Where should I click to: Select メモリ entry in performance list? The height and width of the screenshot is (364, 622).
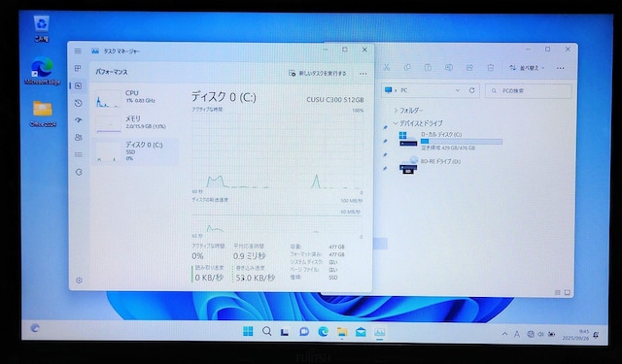pyautogui.click(x=135, y=123)
